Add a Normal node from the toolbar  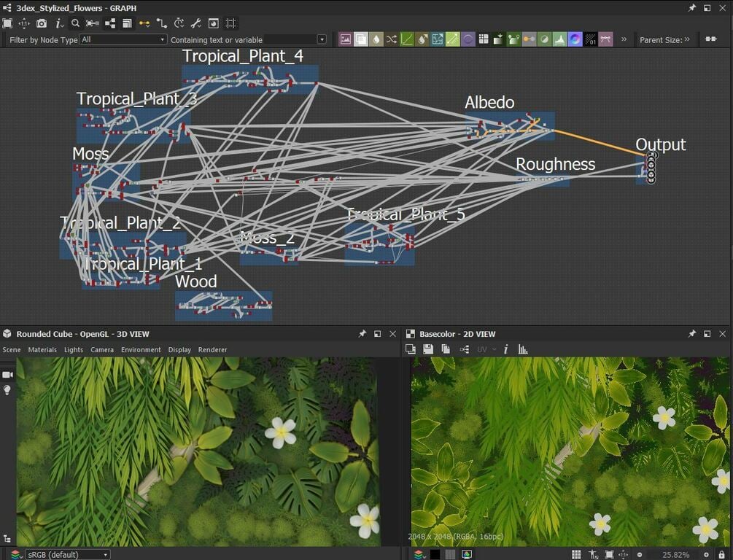pos(575,39)
